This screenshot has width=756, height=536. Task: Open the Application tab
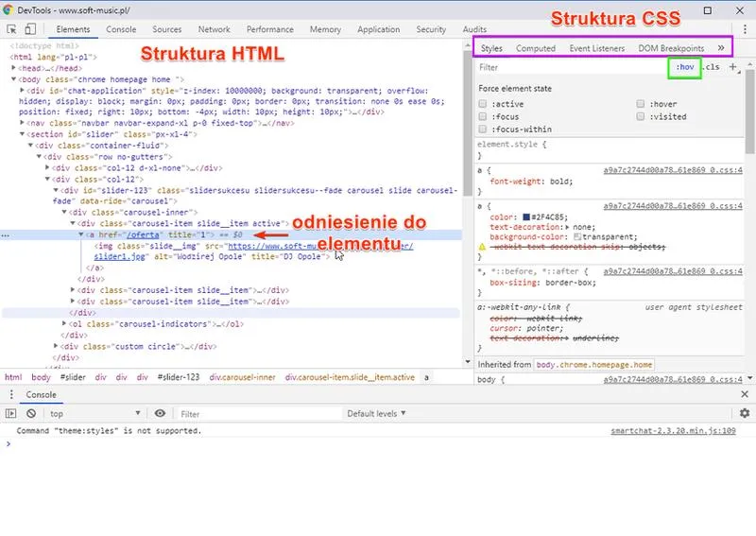(379, 29)
